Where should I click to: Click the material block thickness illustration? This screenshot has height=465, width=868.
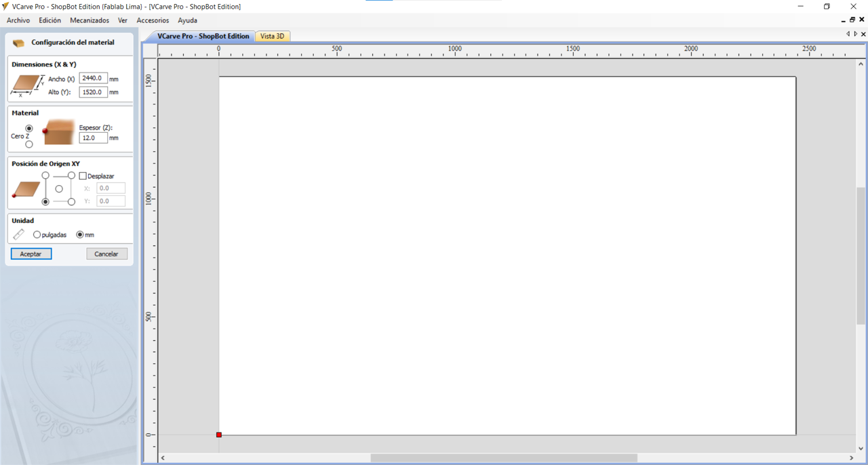point(58,132)
